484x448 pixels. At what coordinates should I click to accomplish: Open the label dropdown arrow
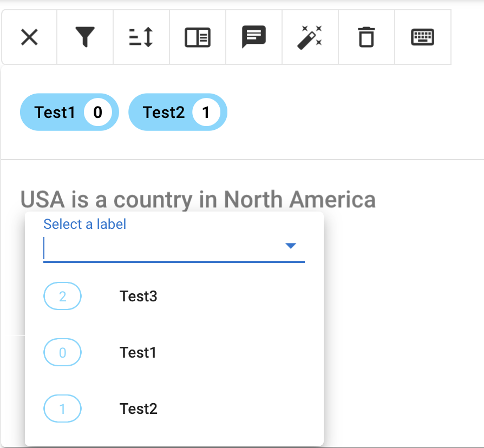coord(291,245)
